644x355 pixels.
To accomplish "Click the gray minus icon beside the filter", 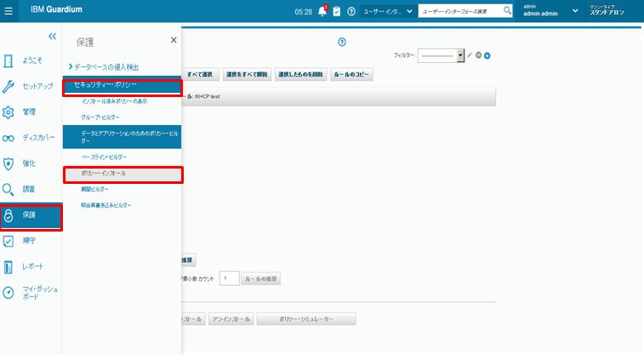I will click(479, 54).
